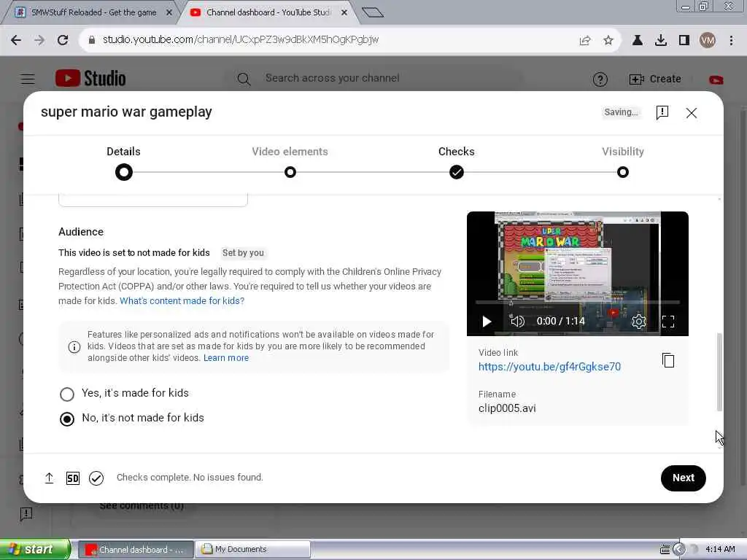Select Yes, it's made for kids

[x=67, y=394]
